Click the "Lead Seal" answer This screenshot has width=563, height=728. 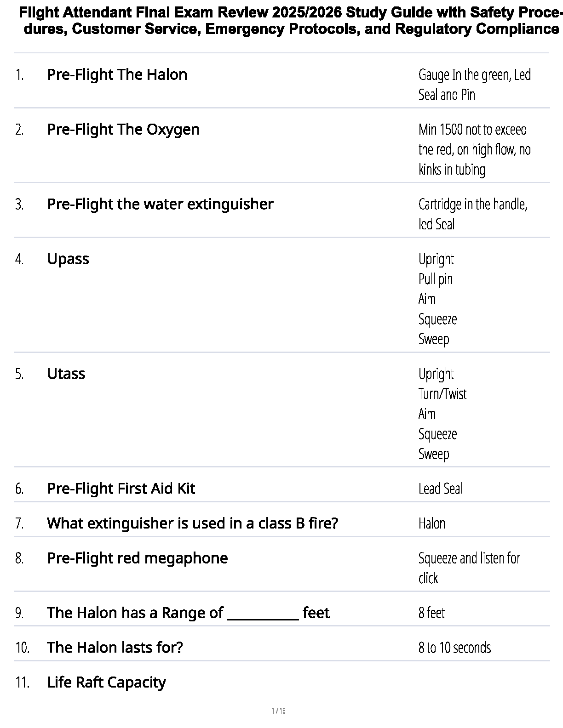click(440, 489)
